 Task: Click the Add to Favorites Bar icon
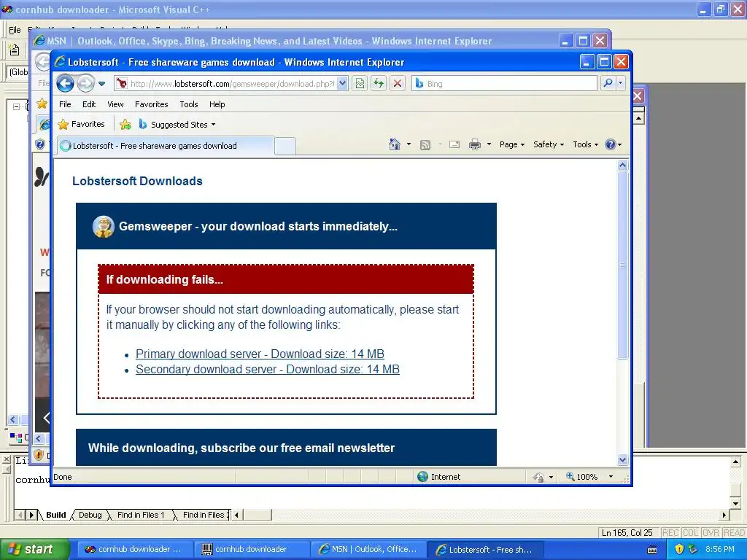125,125
